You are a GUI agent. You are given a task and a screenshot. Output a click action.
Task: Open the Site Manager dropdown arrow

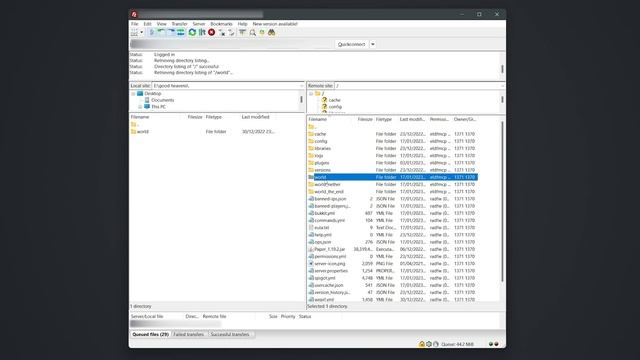click(142, 33)
